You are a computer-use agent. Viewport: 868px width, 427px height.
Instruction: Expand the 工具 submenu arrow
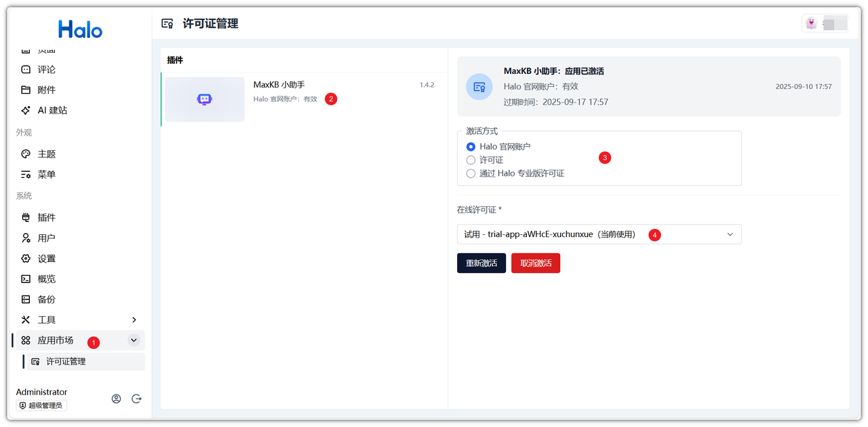pos(134,320)
